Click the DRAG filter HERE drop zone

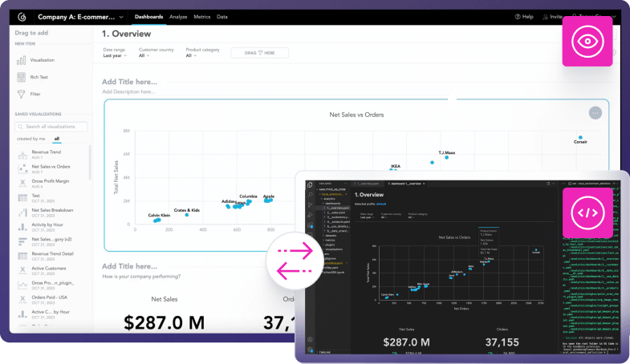tap(259, 53)
